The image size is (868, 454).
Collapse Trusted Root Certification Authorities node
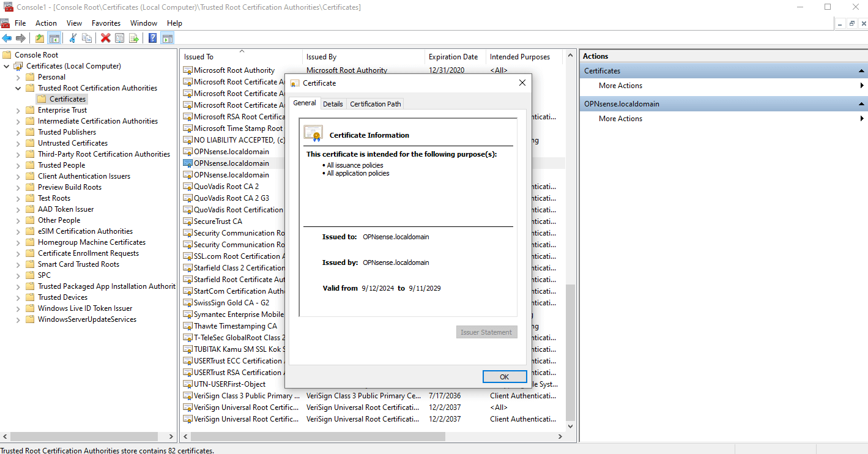[x=18, y=88]
